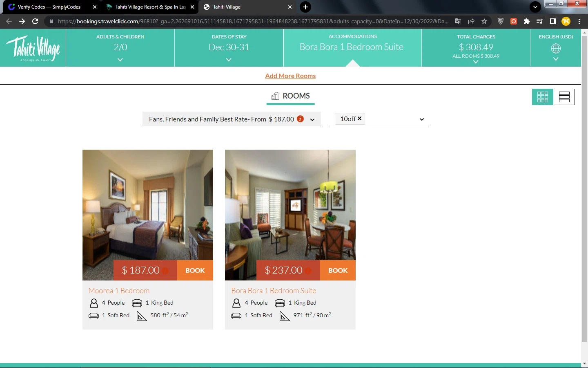Switch to Tahiti Village Resort & Spa tab
This screenshot has width=588, height=368.
[150, 7]
